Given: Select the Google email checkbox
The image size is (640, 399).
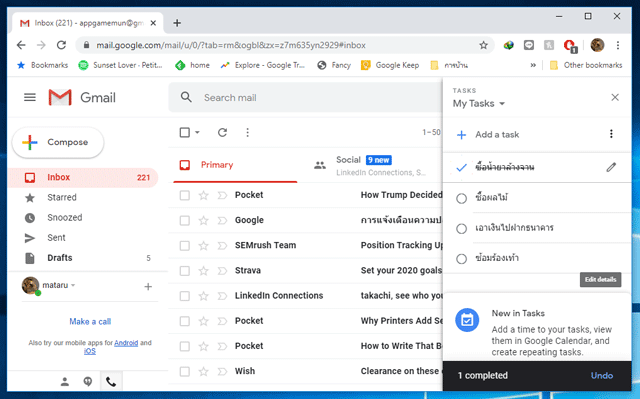Looking at the screenshot, I should pyautogui.click(x=184, y=221).
